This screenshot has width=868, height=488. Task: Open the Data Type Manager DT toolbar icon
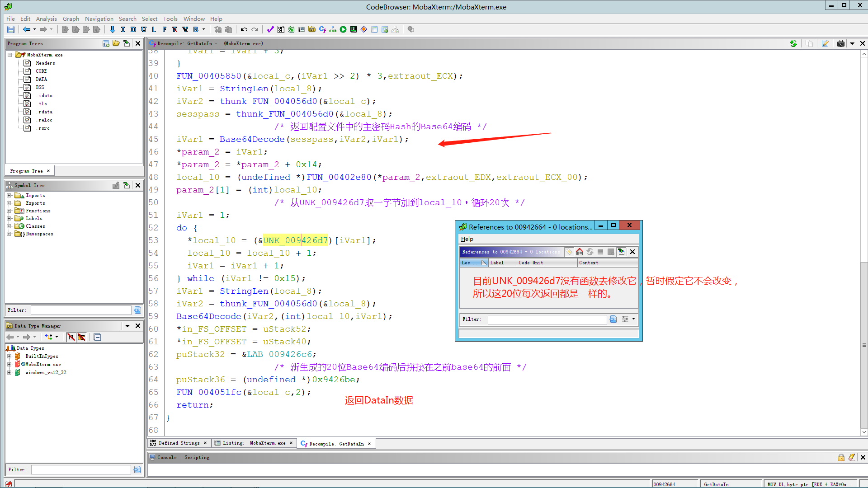click(x=312, y=29)
